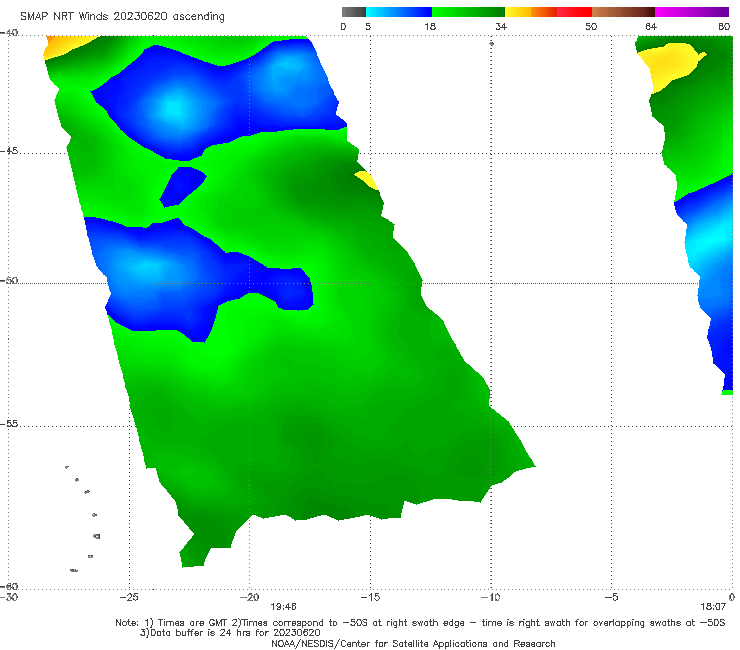Click the title 'SMAP NRT Winds 20230620 ascending'
740x650 pixels.
pyautogui.click(x=122, y=16)
